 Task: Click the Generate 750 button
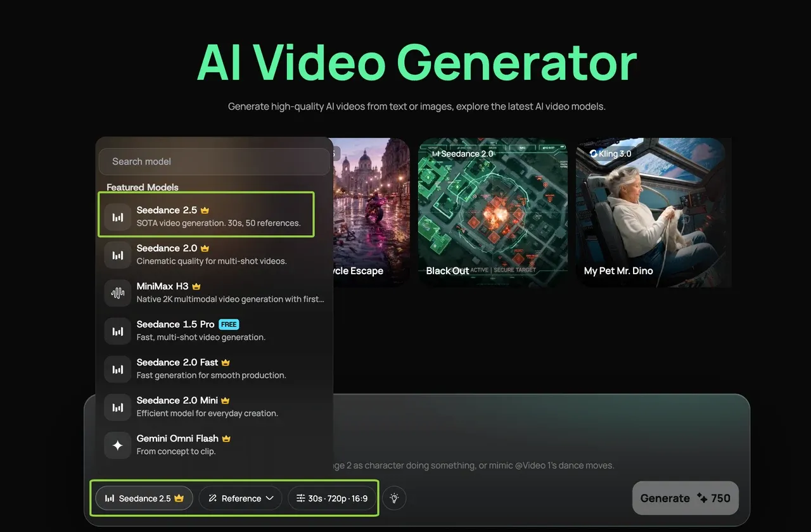686,498
